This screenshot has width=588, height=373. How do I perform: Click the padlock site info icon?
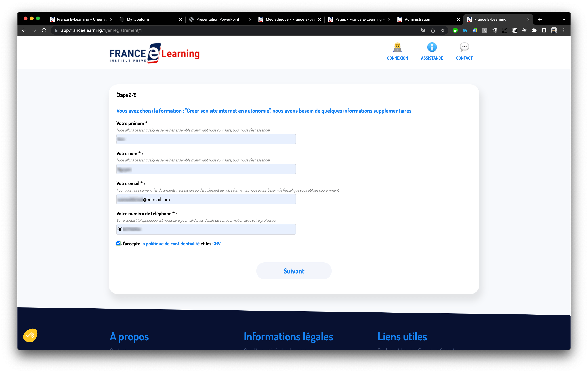point(56,30)
